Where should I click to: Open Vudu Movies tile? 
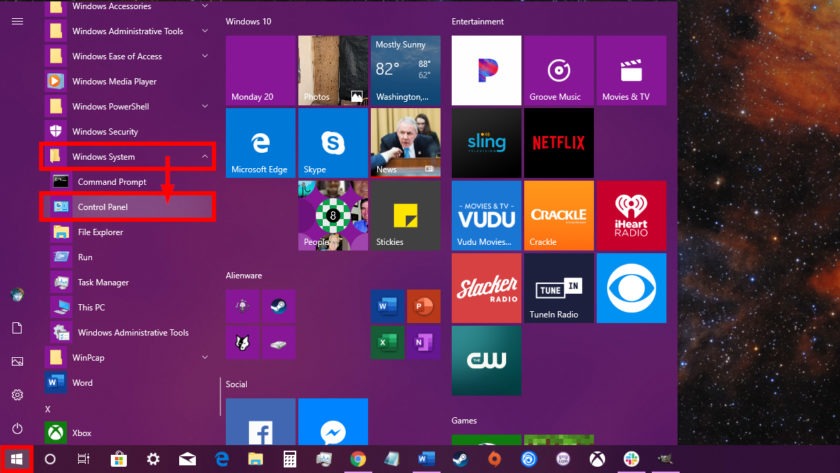(x=486, y=215)
